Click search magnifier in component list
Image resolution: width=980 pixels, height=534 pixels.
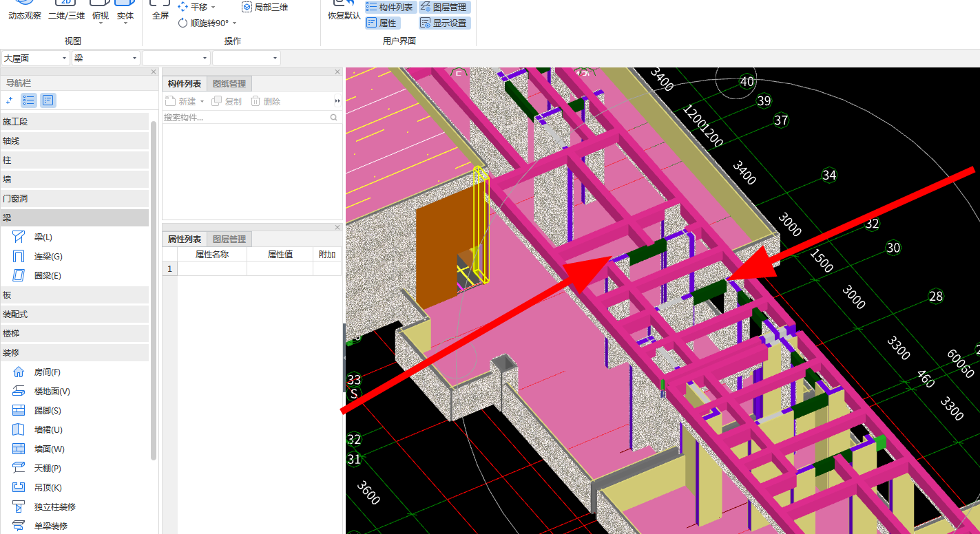[334, 118]
